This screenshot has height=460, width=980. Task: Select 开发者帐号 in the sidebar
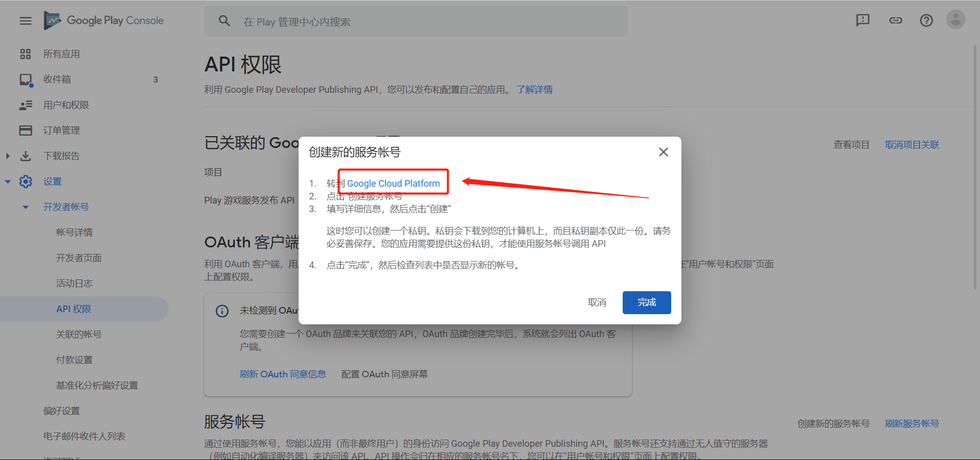[x=66, y=207]
